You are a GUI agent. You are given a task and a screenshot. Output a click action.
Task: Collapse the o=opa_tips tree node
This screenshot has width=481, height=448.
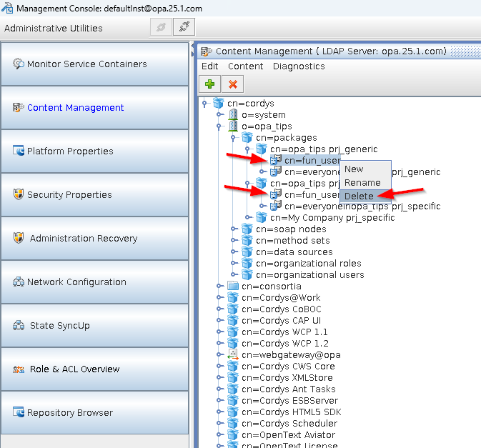[x=219, y=126]
